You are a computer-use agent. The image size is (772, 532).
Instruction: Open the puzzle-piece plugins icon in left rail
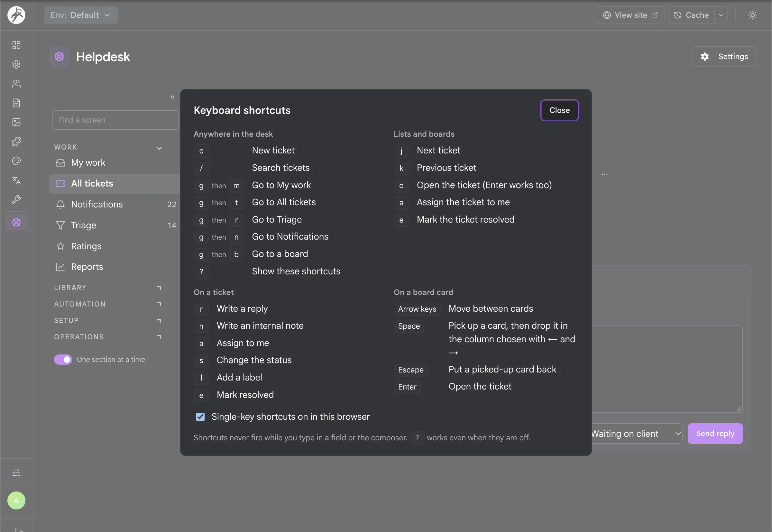click(x=16, y=142)
